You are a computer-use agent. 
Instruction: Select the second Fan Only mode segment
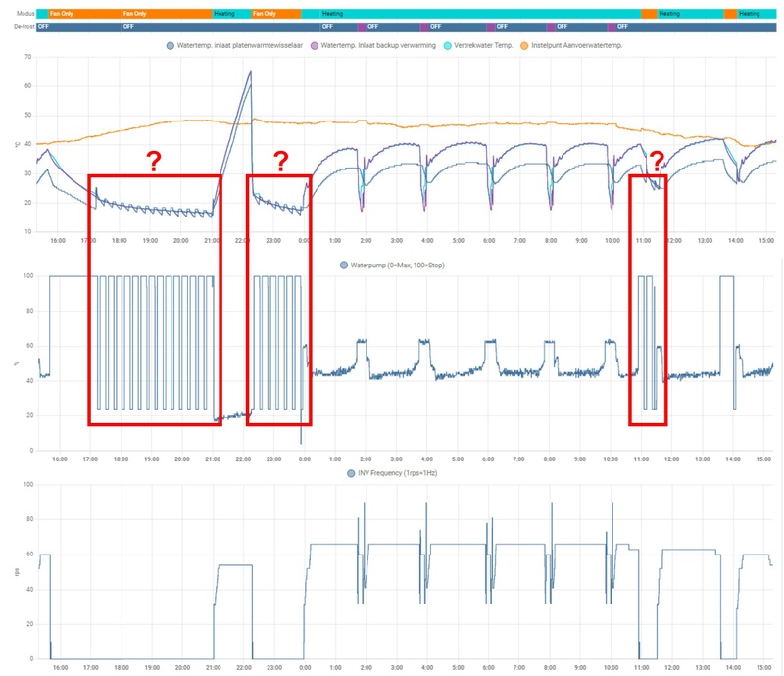167,14
